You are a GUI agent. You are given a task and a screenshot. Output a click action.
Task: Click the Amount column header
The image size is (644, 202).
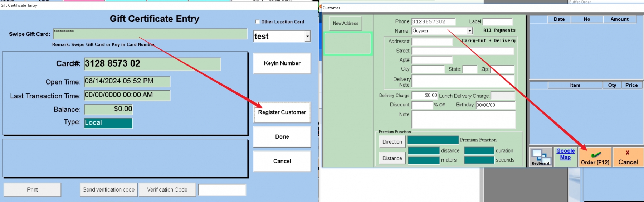pos(619,19)
